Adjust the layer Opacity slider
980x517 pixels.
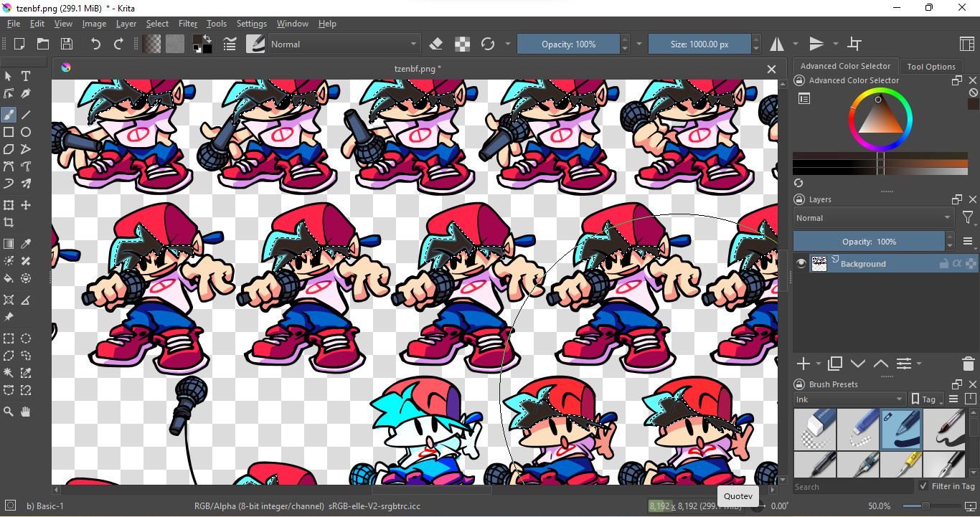pos(870,242)
